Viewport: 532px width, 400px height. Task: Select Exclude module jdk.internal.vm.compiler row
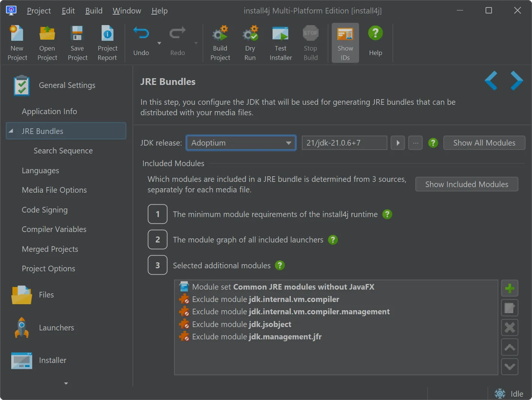[336, 299]
